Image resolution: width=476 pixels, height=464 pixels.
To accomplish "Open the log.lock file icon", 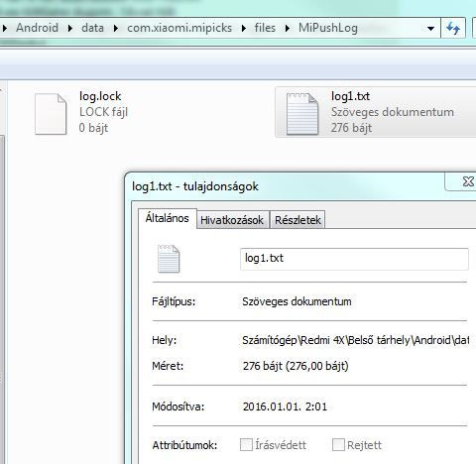I will click(x=51, y=114).
